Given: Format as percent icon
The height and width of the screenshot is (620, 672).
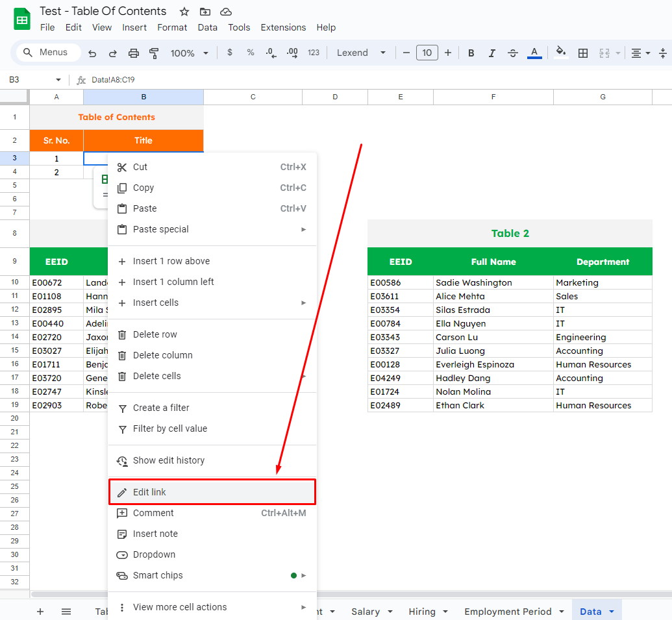Looking at the screenshot, I should click(251, 53).
